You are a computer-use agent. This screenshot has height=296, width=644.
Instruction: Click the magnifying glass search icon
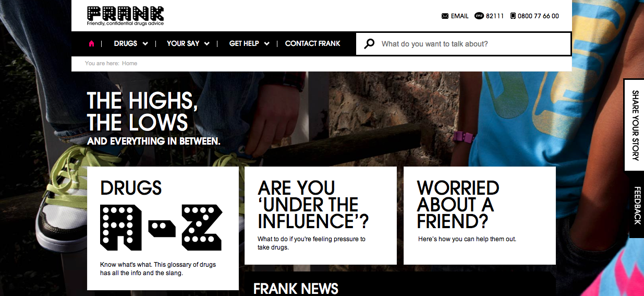(x=369, y=44)
